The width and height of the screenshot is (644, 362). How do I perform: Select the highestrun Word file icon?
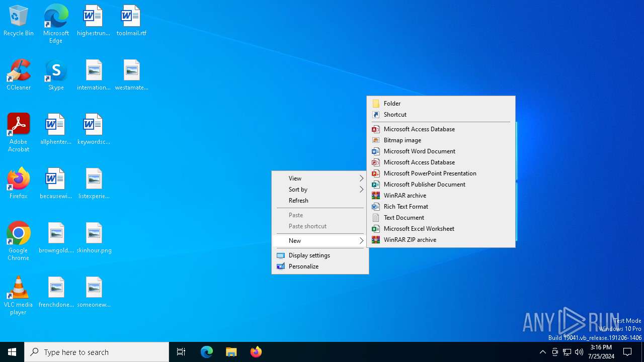94,21
